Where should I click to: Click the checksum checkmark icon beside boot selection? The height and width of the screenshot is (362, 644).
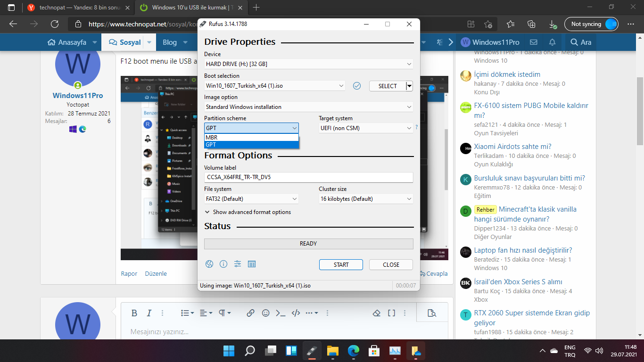tap(357, 86)
